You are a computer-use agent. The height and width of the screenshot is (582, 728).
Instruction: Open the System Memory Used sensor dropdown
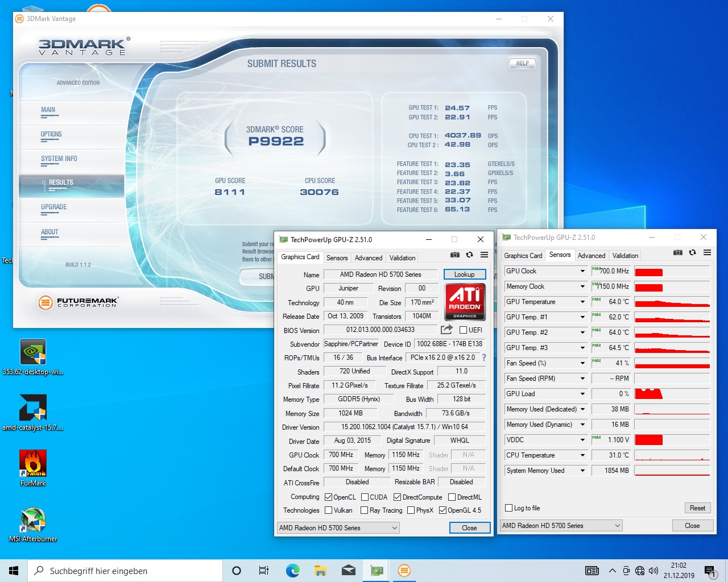tap(582, 471)
